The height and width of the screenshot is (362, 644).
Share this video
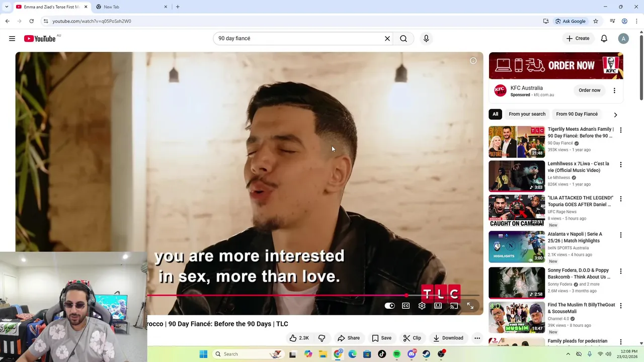pyautogui.click(x=349, y=338)
